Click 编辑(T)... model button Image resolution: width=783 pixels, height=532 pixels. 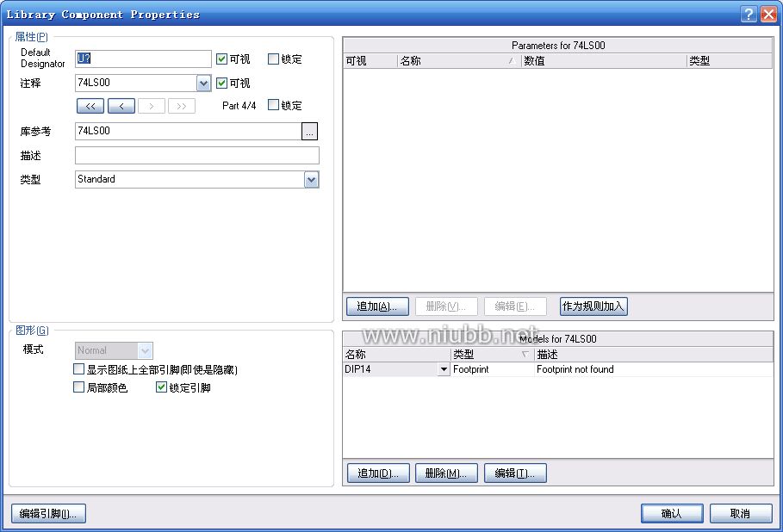point(515,473)
